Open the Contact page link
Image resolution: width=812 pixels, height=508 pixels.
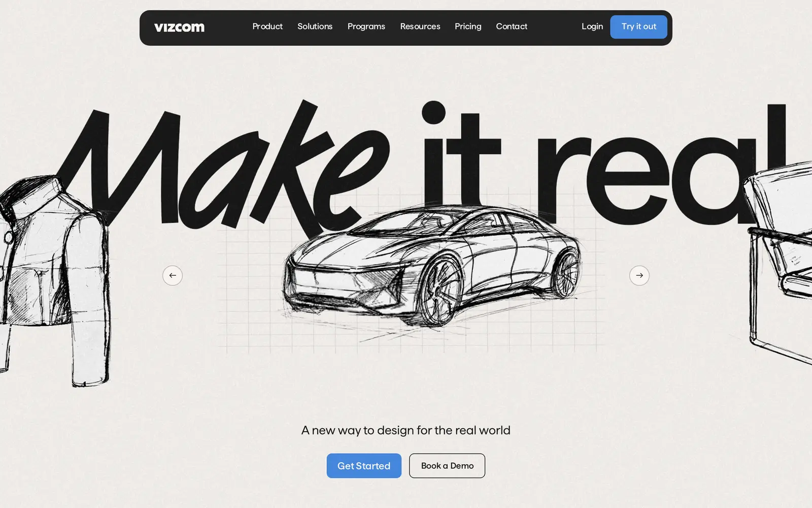click(512, 26)
